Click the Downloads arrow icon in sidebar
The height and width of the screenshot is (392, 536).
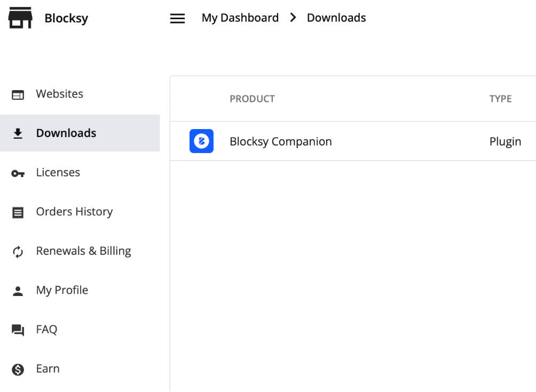(18, 133)
